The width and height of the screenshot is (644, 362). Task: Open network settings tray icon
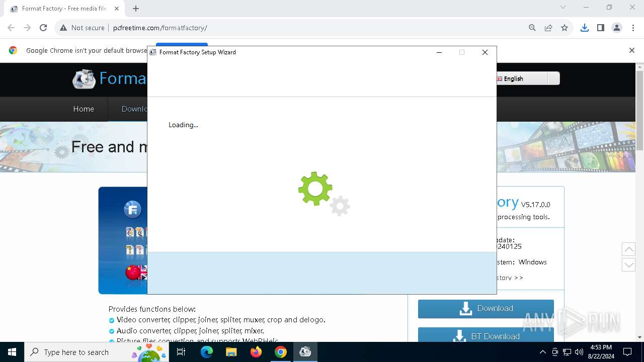point(567,352)
